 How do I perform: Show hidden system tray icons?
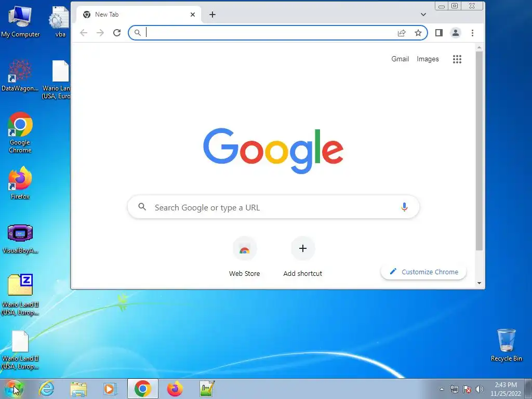pyautogui.click(x=442, y=390)
